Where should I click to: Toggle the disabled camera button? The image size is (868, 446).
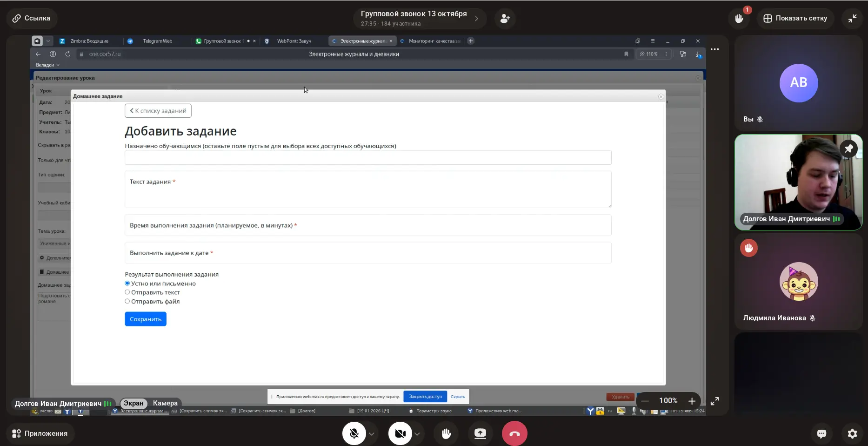coord(400,433)
